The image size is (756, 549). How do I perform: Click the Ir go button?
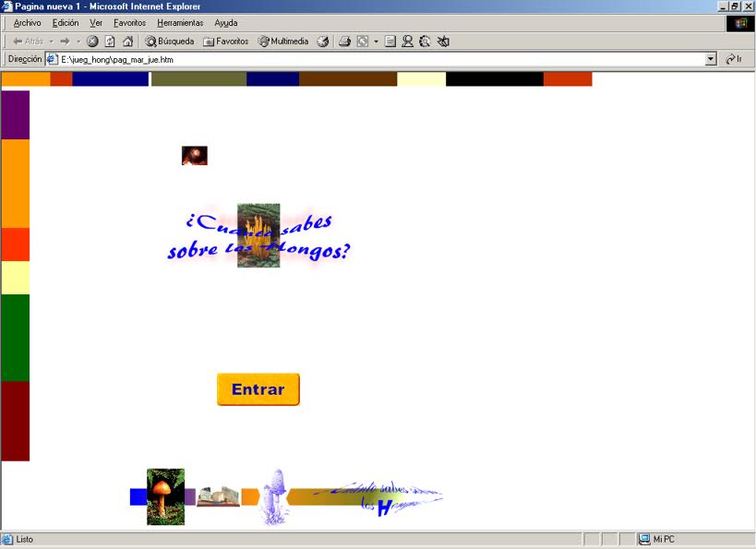click(734, 59)
